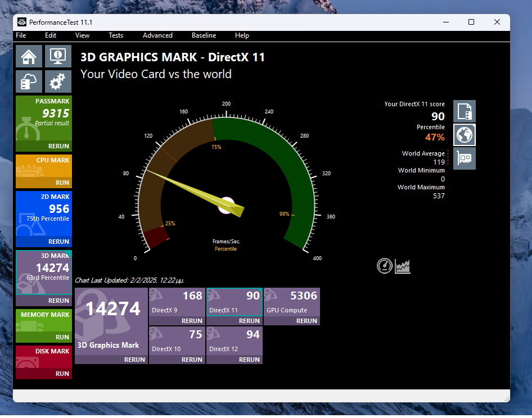The height and width of the screenshot is (418, 532).
Task: Open the cloud baseline manager icon
Action: [x=29, y=82]
